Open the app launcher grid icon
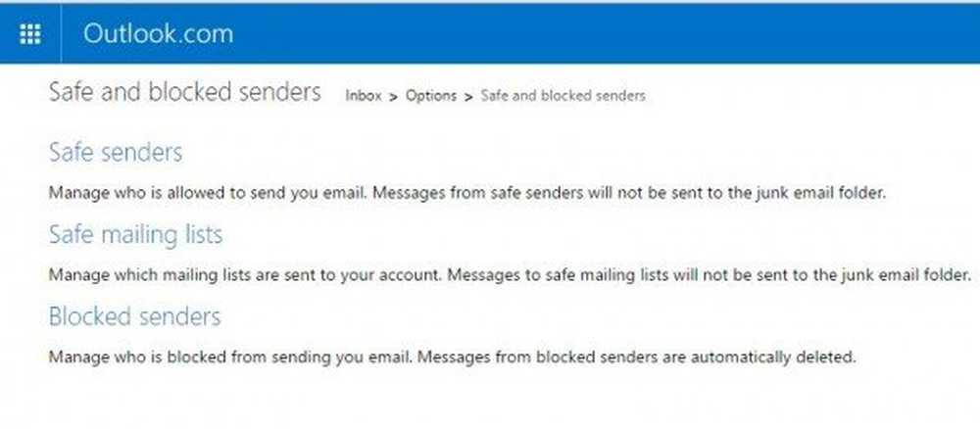Viewport: 980px width, 429px height. pos(30,33)
